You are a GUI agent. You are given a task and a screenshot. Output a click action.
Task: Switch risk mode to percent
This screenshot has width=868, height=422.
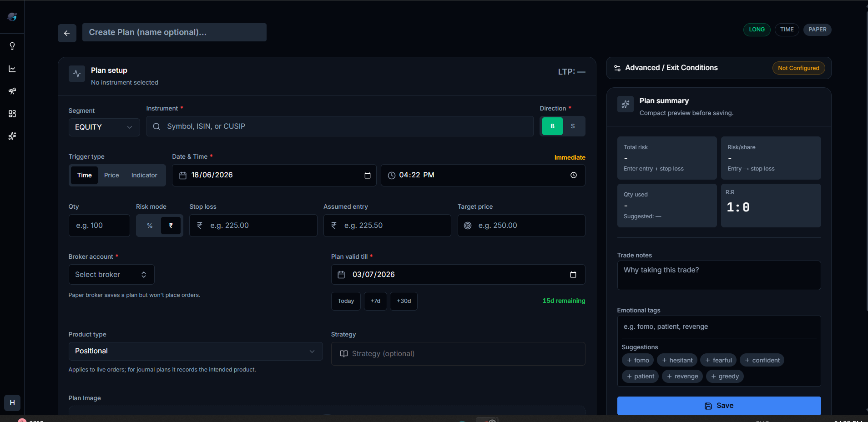coord(150,226)
